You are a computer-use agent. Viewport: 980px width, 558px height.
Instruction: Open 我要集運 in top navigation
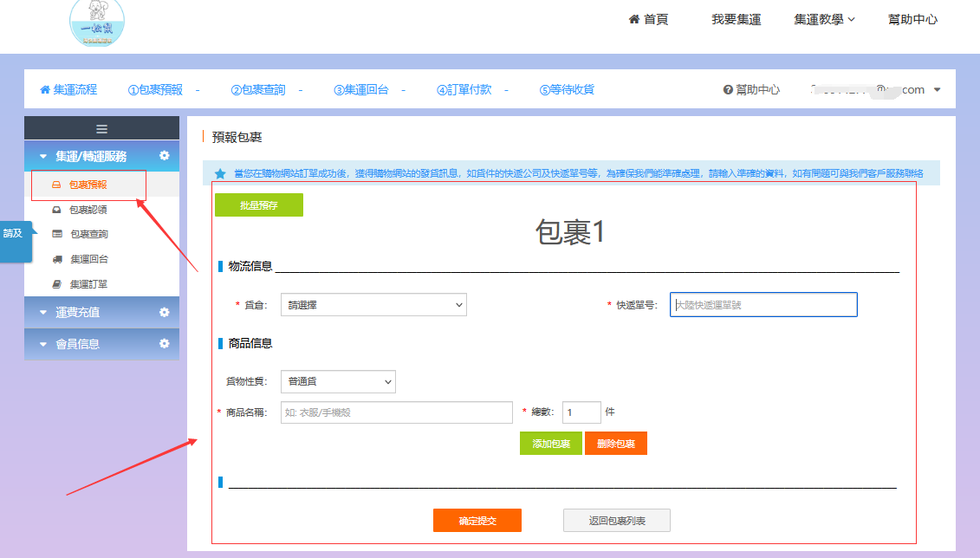pyautogui.click(x=736, y=19)
